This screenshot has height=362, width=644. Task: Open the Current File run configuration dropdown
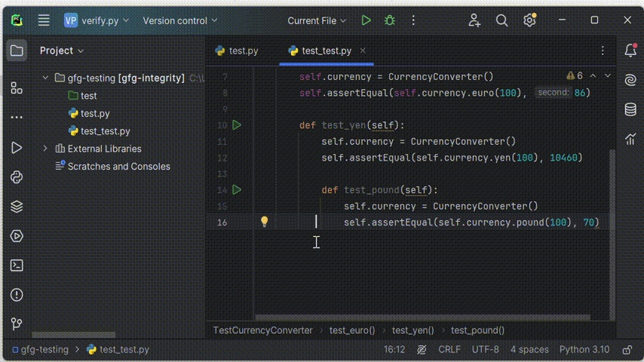[317, 20]
